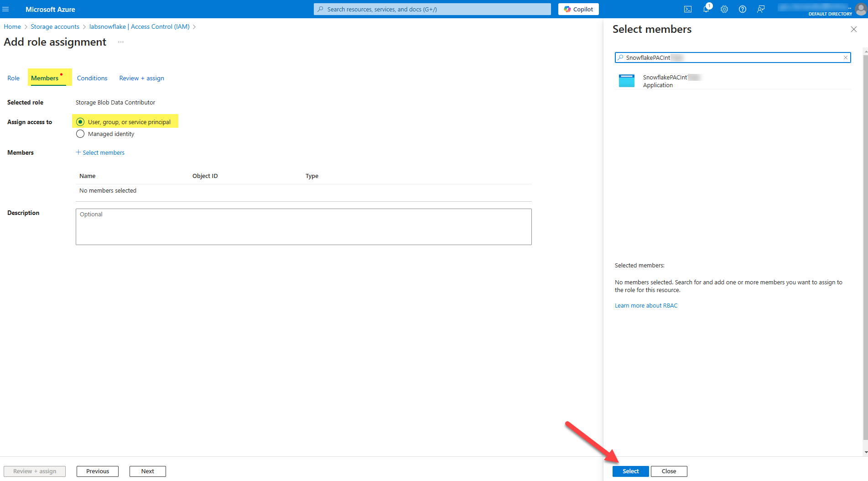The width and height of the screenshot is (868, 481).
Task: Confirm members with the Select button
Action: 630,471
